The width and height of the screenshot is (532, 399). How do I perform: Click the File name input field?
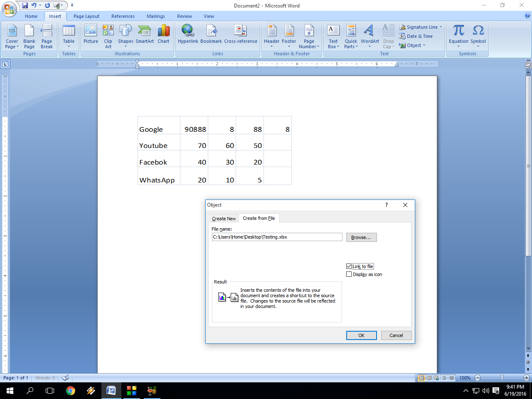pyautogui.click(x=277, y=237)
